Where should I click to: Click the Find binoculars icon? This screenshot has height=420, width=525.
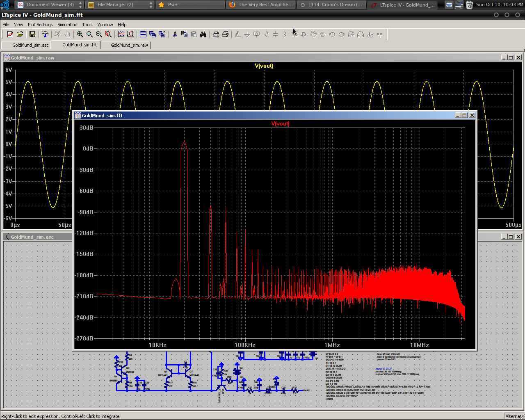[x=203, y=34]
